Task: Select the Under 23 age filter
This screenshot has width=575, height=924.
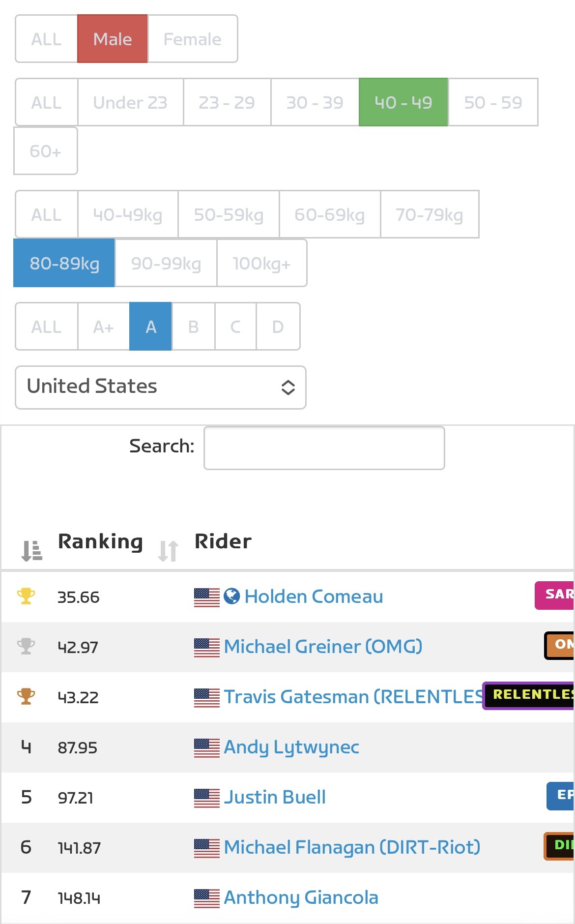Action: pyautogui.click(x=130, y=102)
